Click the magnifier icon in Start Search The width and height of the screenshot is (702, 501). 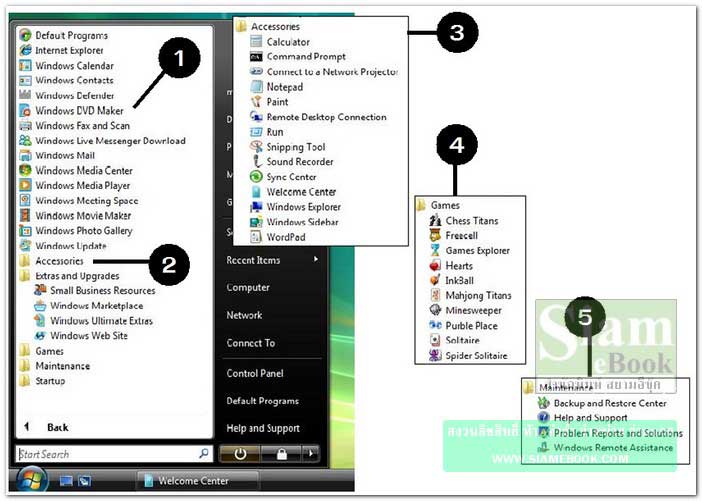[204, 453]
